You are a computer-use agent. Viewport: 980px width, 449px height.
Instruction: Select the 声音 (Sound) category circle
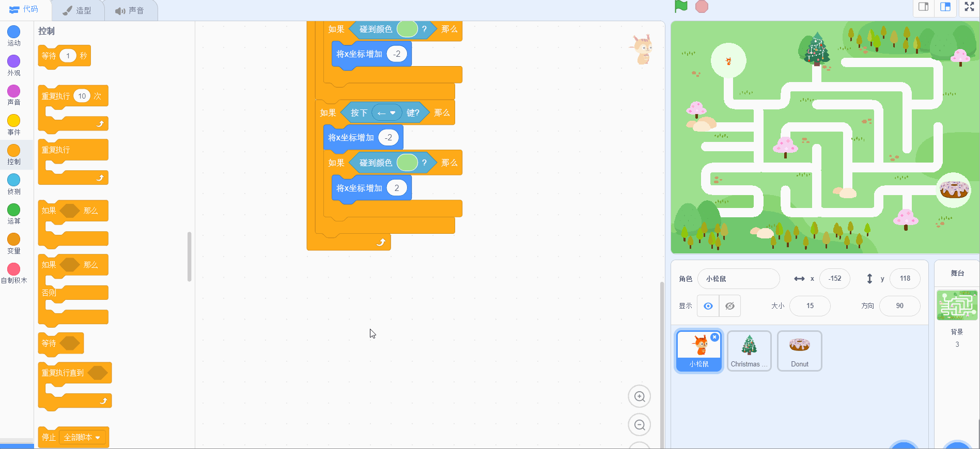[14, 91]
